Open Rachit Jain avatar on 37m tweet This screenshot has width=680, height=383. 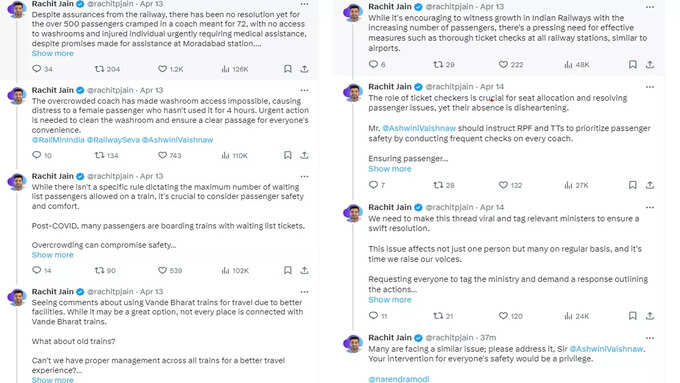[x=353, y=344]
